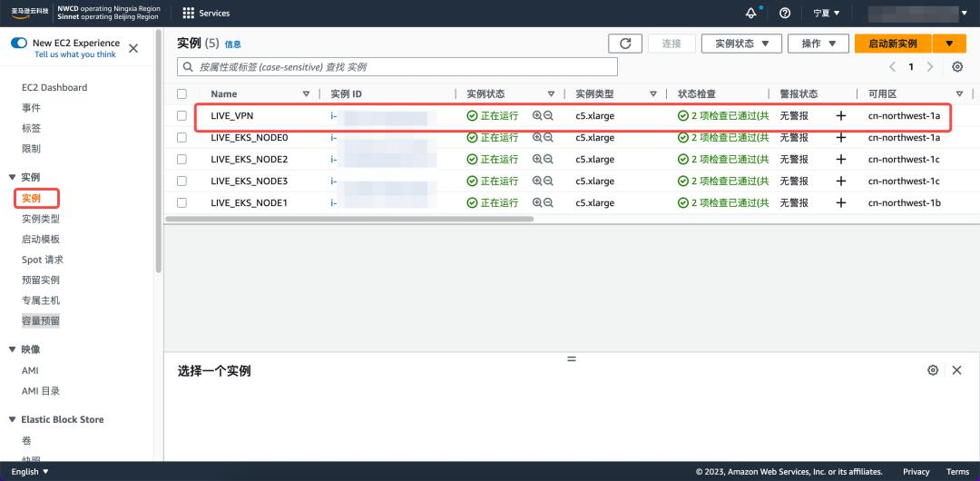980x481 pixels.
Task: Check the LIVE_EKS_NODE3 instance checkbox
Action: pyautogui.click(x=181, y=181)
